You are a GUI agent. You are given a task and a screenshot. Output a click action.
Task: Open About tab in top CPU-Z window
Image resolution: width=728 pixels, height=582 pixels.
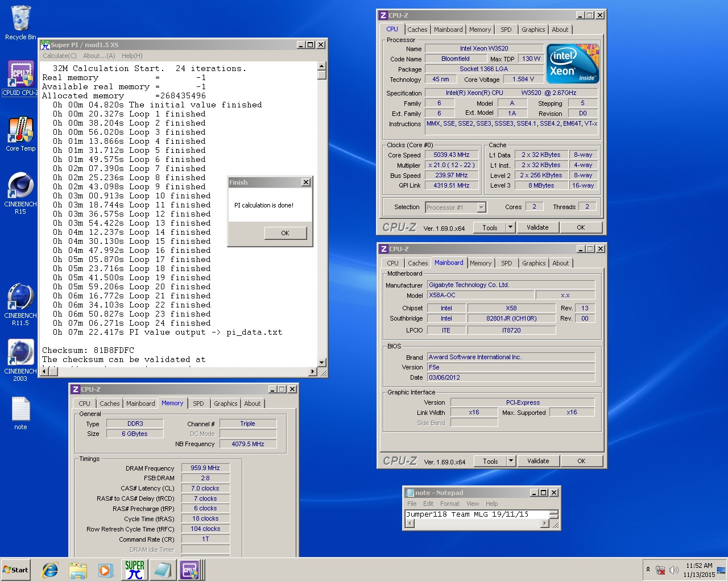pos(560,30)
